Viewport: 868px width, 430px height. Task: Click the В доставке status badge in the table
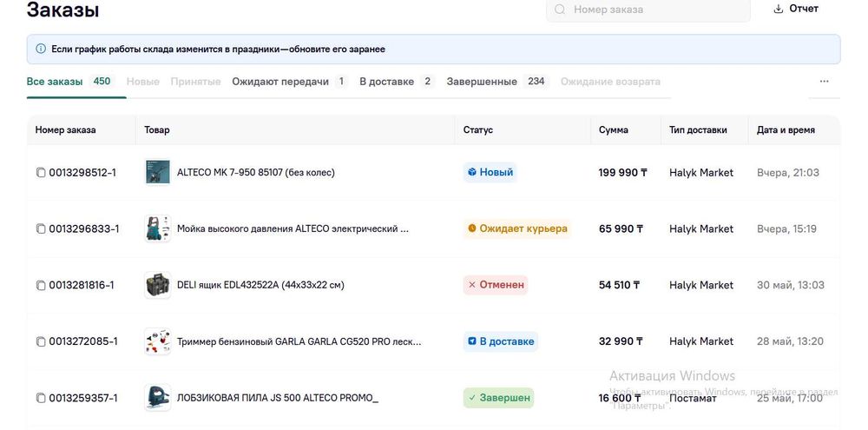pos(501,341)
